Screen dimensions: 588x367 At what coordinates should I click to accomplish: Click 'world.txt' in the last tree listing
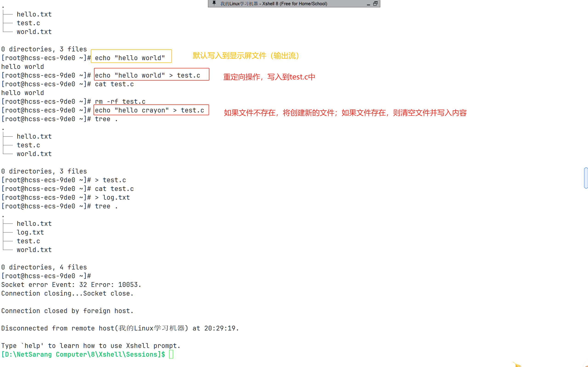click(x=34, y=249)
